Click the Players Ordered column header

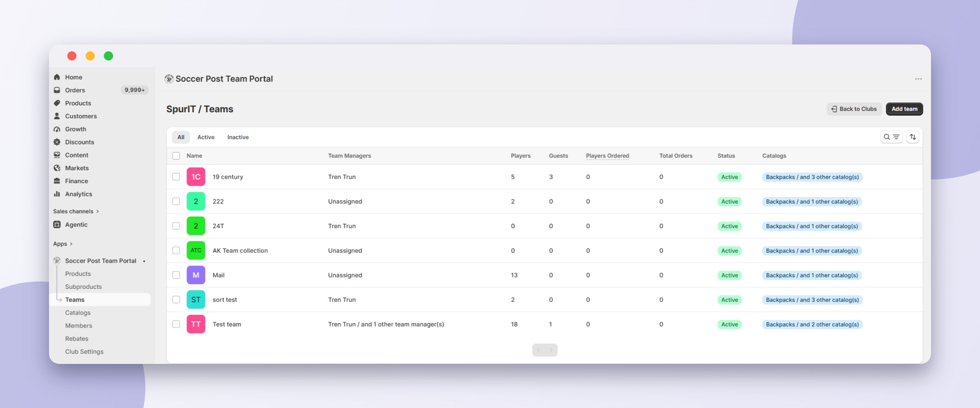[x=608, y=156]
